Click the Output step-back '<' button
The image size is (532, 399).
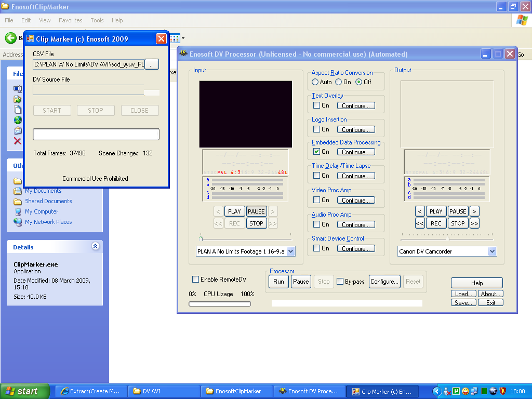click(x=420, y=211)
